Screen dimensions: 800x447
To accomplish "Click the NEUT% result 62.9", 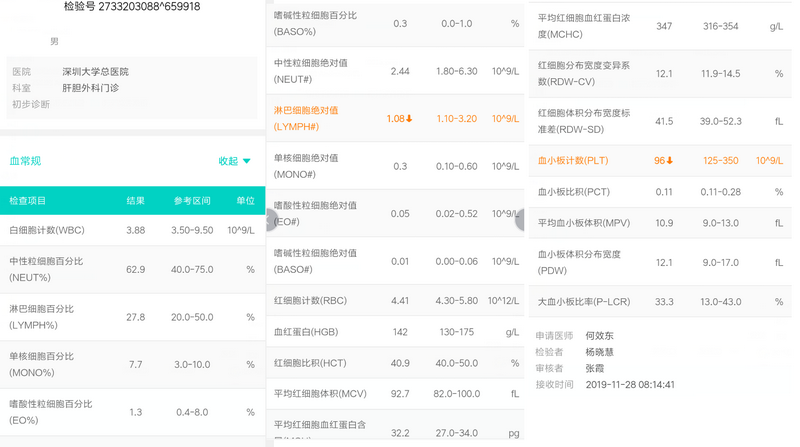I will 136,269.
